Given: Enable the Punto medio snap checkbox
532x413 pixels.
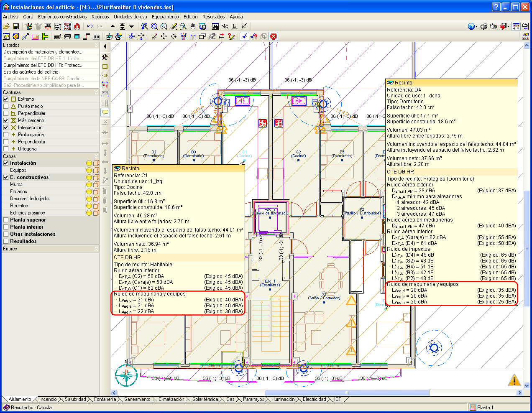Looking at the screenshot, I should (x=6, y=106).
